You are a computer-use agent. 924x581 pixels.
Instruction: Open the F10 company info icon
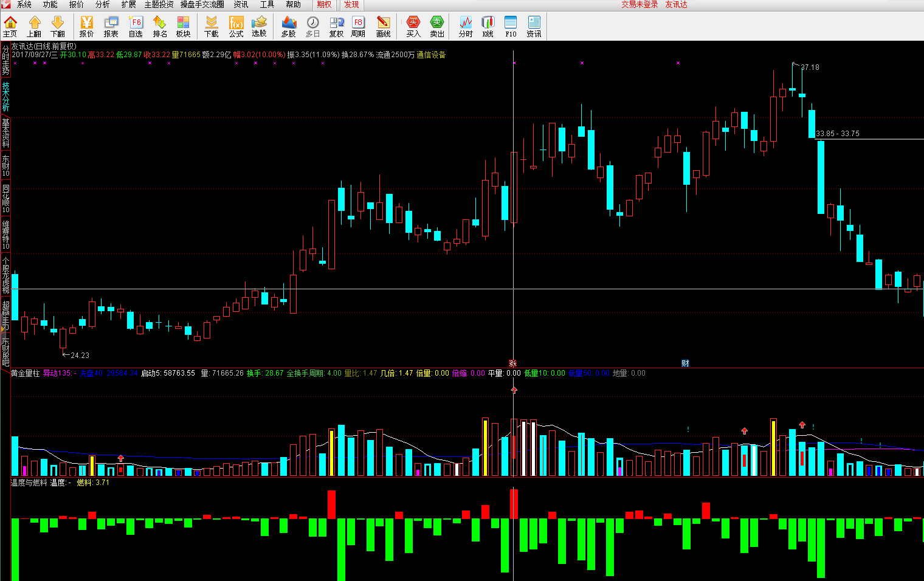pyautogui.click(x=511, y=27)
